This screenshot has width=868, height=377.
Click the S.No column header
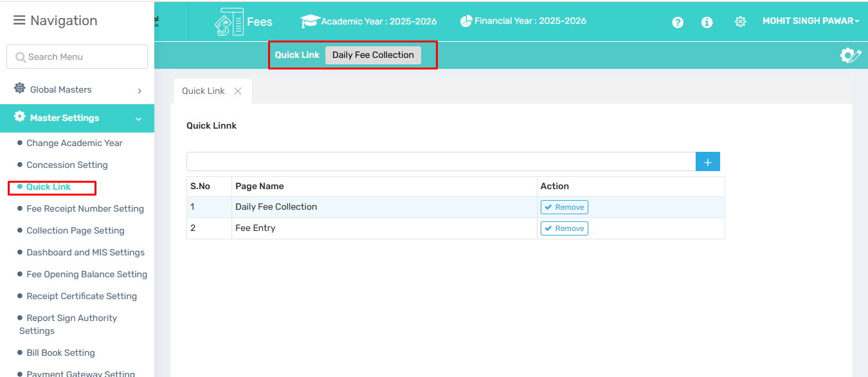209,187
